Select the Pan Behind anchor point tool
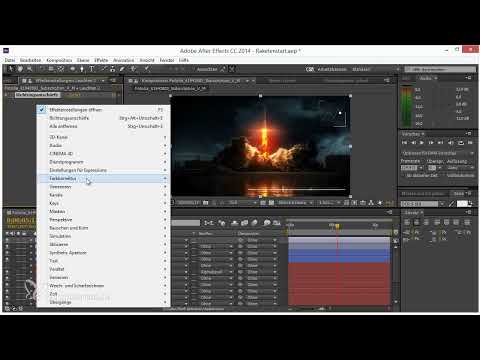The width and height of the screenshot is (480, 360). [x=61, y=69]
